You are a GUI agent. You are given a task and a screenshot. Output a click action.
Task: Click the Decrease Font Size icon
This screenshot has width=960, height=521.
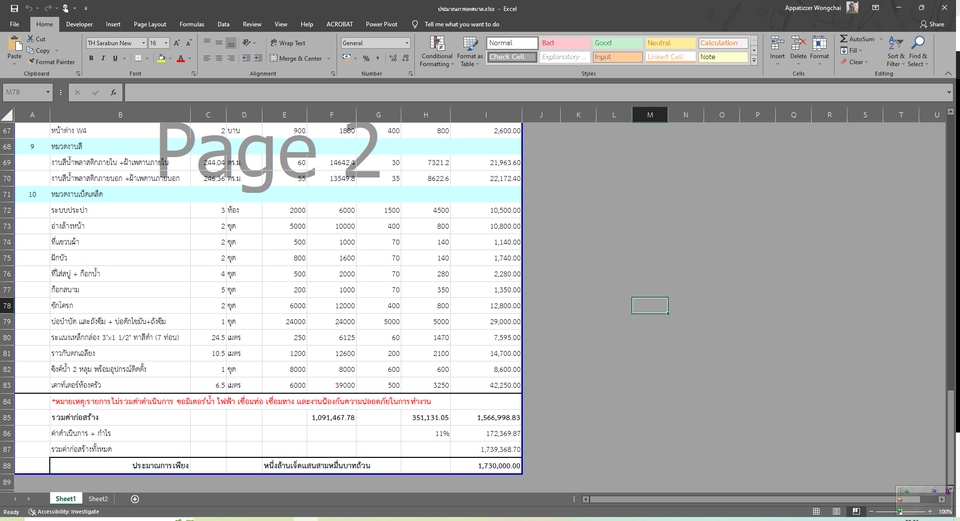(x=189, y=43)
